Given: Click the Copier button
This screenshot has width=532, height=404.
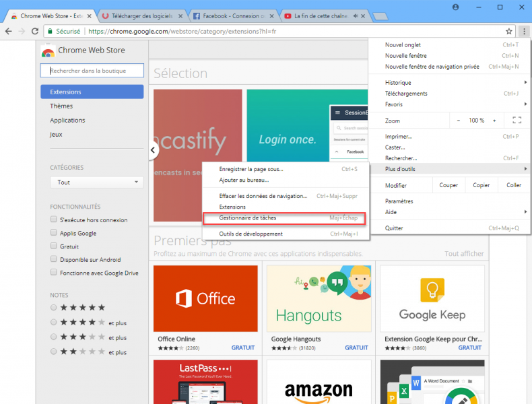Looking at the screenshot, I should (481, 185).
